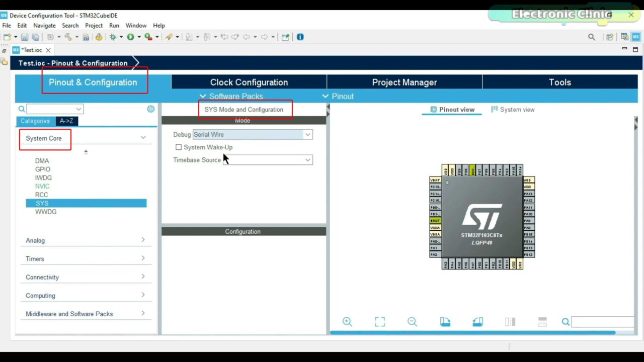Rotate chip clockwise icon

pos(445,322)
